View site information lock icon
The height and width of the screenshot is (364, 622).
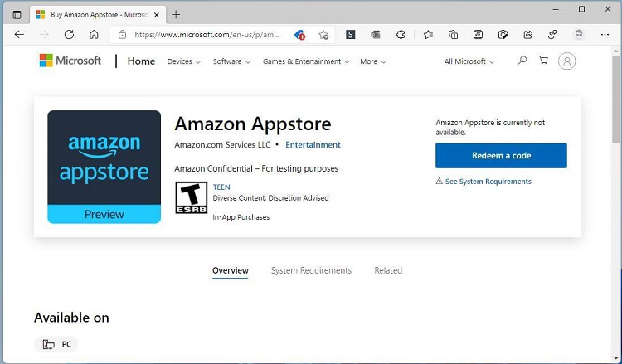click(x=123, y=35)
